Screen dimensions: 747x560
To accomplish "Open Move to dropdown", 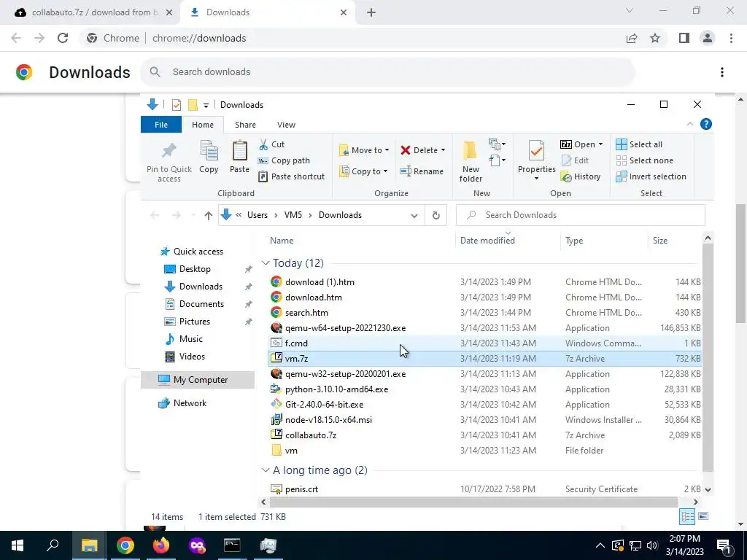I will click(x=364, y=150).
